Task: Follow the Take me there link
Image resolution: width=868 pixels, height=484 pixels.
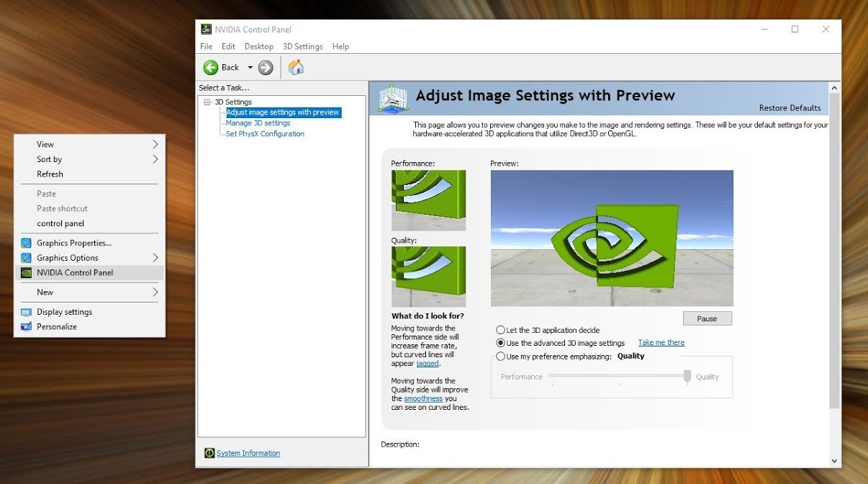Action: point(661,343)
